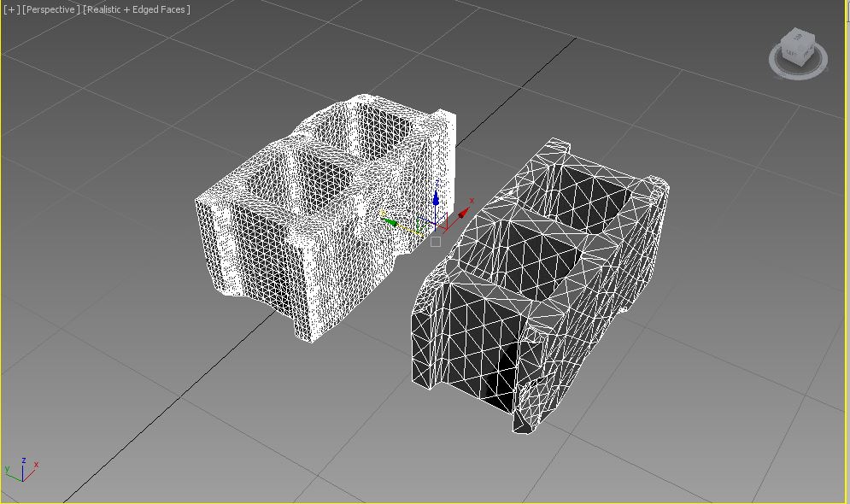Image resolution: width=850 pixels, height=504 pixels.
Task: Grab the green Y-axis gizmo arrow
Action: [390, 222]
